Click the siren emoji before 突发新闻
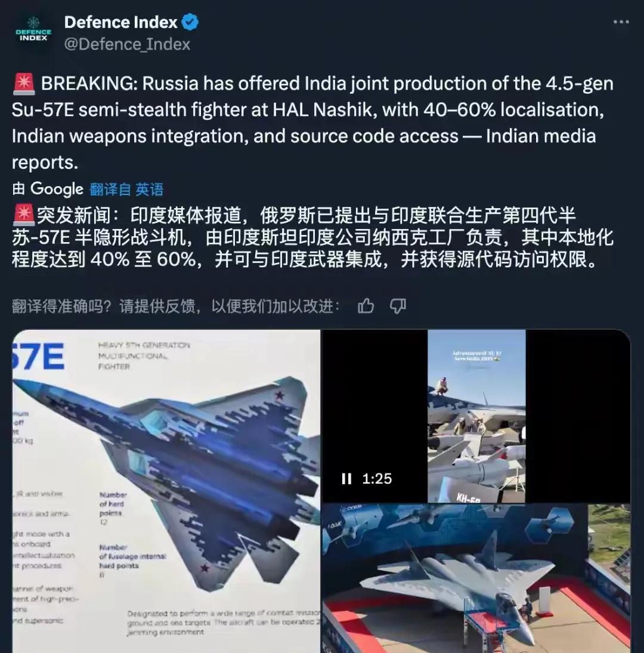Image resolution: width=644 pixels, height=653 pixels. (24, 215)
